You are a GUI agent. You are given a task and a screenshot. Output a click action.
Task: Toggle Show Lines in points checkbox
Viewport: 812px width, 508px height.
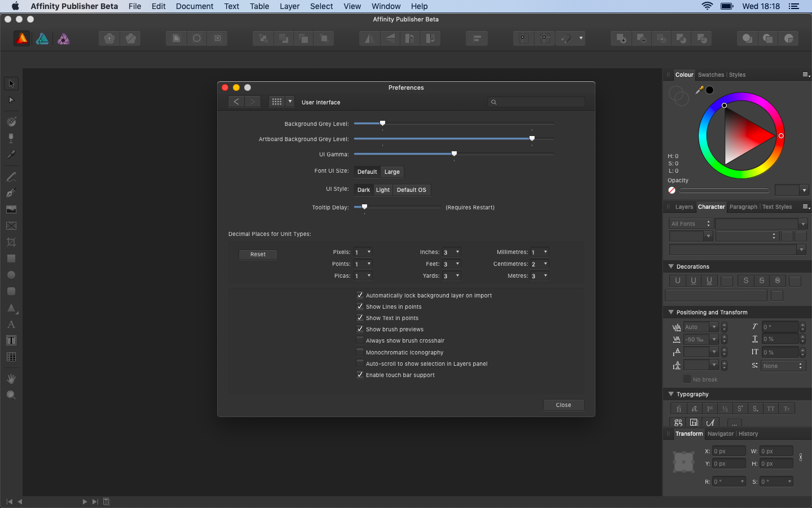[x=360, y=306]
